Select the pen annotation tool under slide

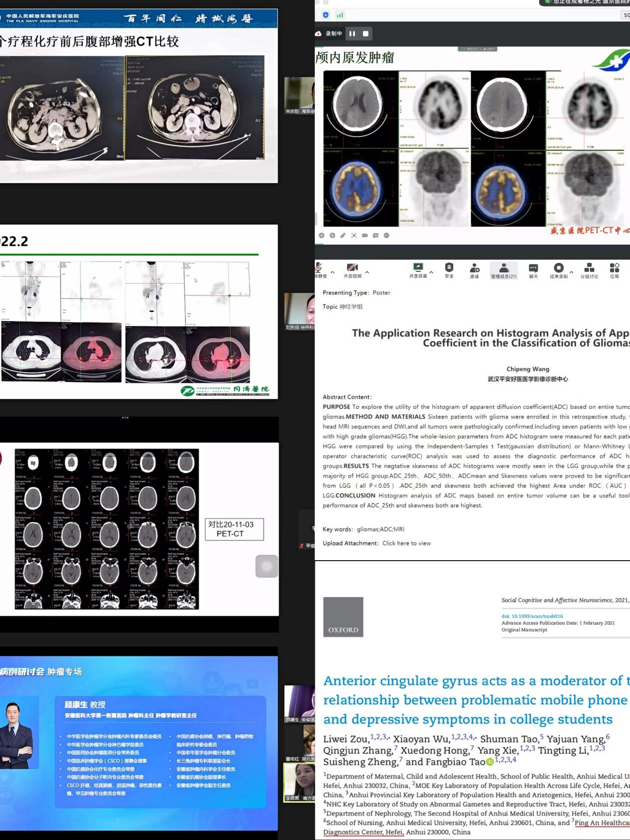pos(343,236)
